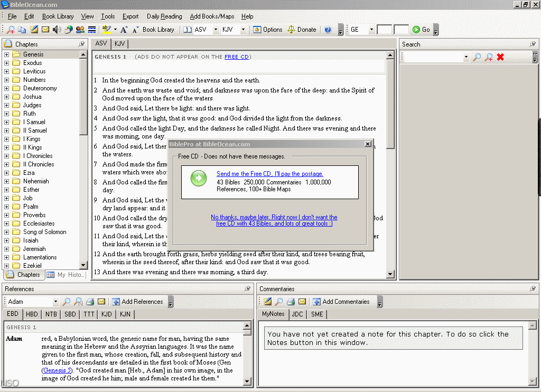Open the Add Books/Maps menu
Screen dimensions: 541x392
212,16
